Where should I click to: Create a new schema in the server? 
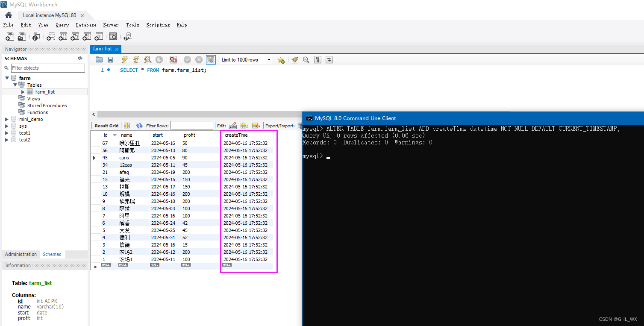(51, 37)
